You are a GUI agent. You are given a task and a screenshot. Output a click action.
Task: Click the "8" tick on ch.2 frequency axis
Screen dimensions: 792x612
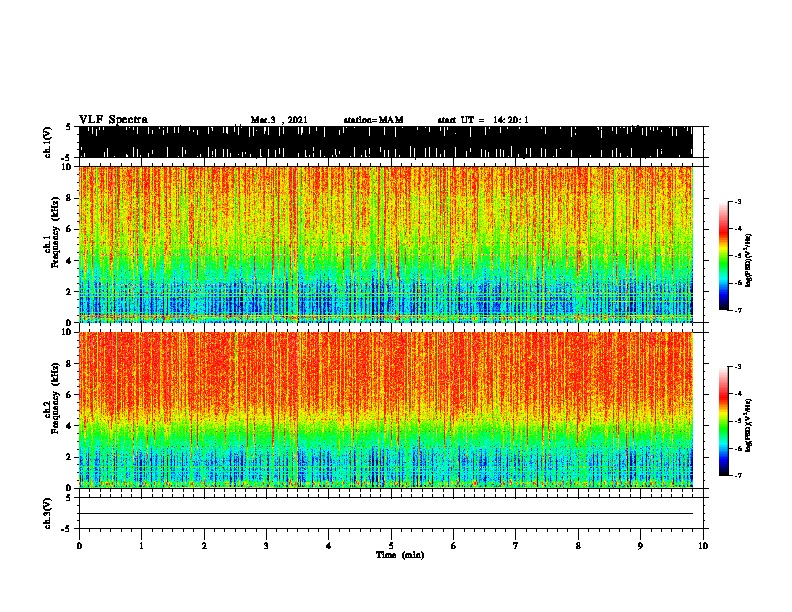70,363
